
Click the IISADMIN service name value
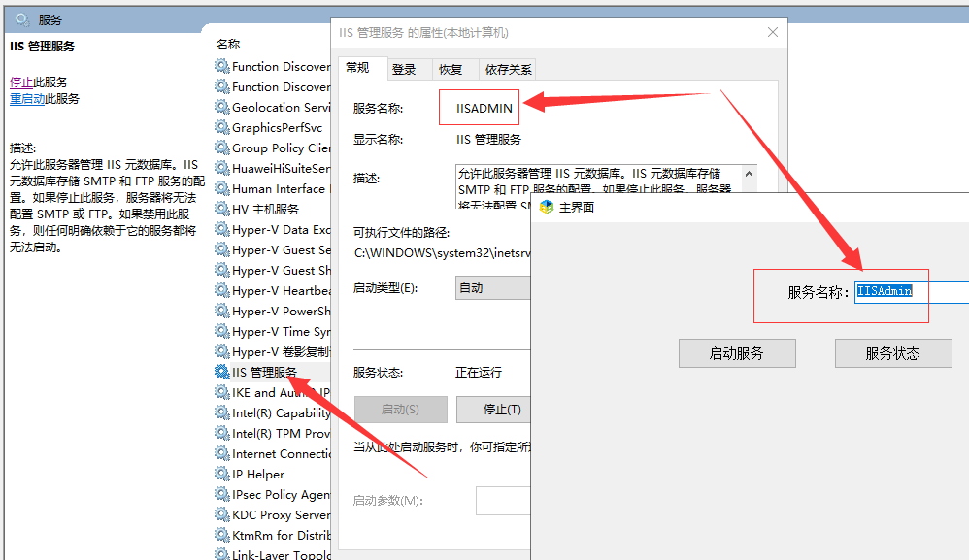pos(484,108)
